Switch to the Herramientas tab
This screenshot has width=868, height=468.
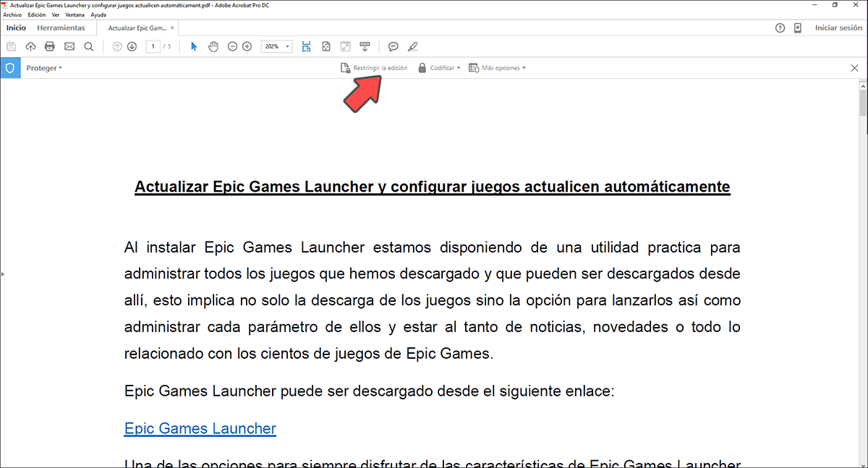coord(61,27)
